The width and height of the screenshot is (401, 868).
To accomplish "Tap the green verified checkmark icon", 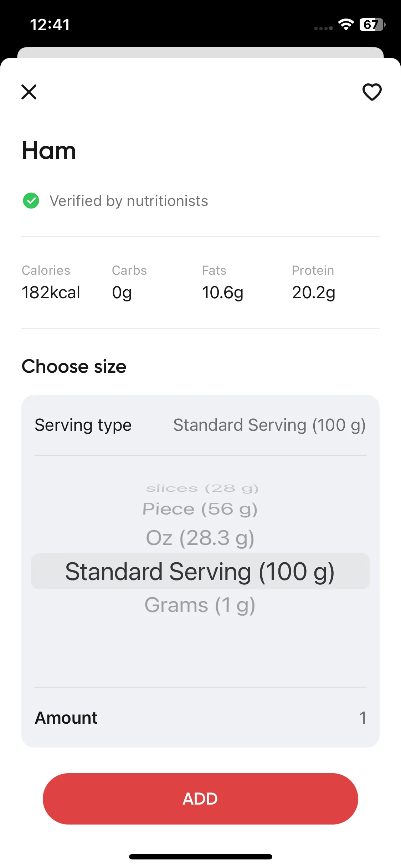I will pos(31,201).
